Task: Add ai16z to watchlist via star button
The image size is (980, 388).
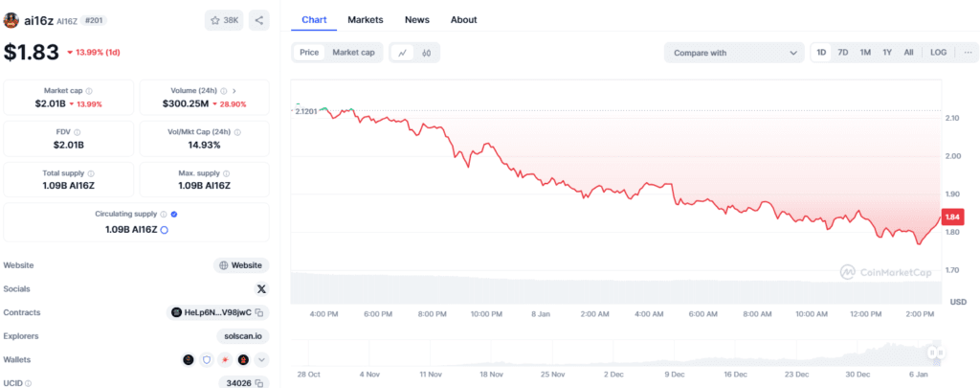Action: [x=224, y=20]
